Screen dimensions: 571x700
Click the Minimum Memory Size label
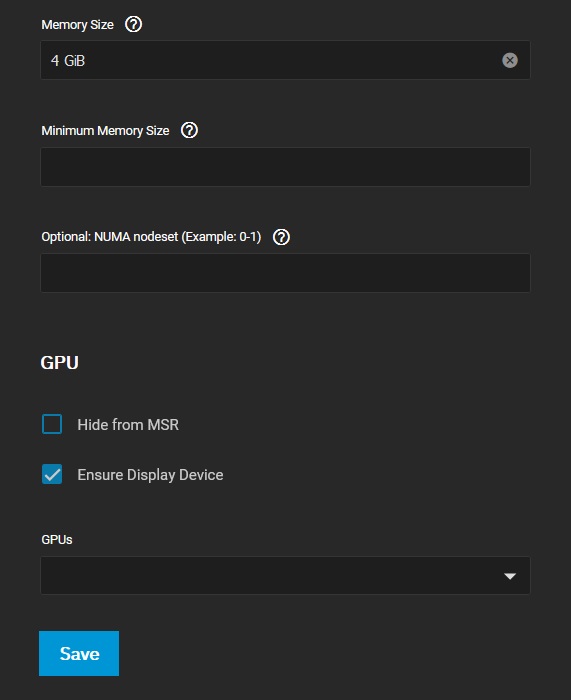(x=105, y=131)
